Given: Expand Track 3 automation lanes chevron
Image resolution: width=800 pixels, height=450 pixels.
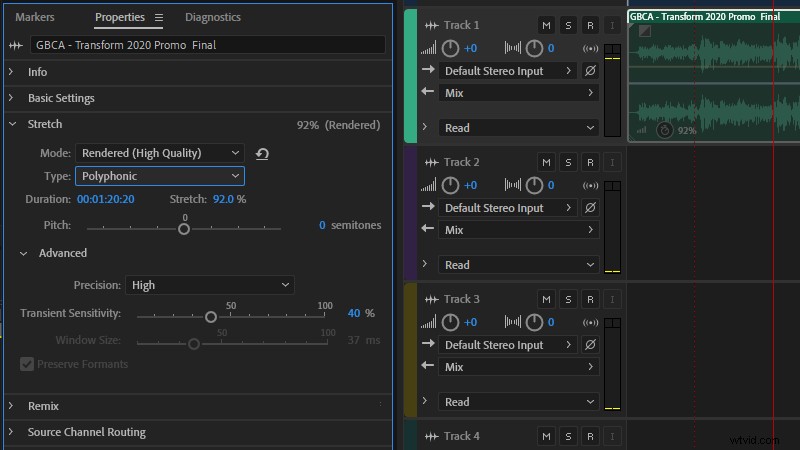Looking at the screenshot, I should pos(424,401).
